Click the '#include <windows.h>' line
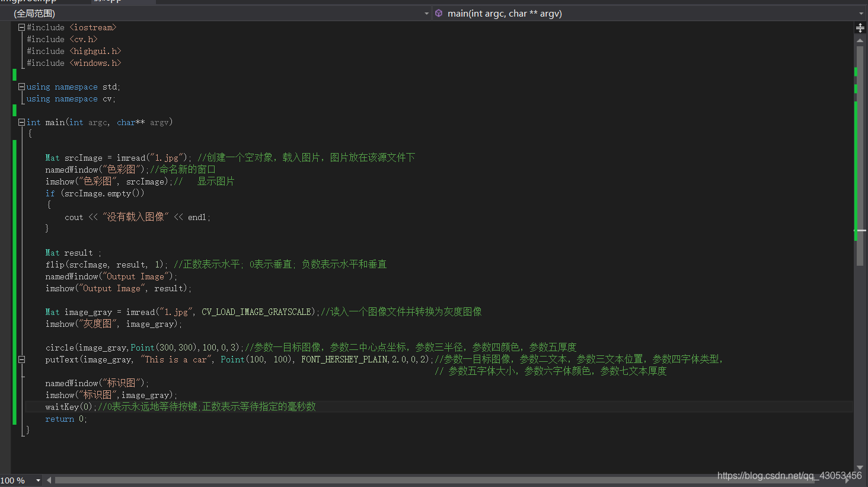 (74, 63)
